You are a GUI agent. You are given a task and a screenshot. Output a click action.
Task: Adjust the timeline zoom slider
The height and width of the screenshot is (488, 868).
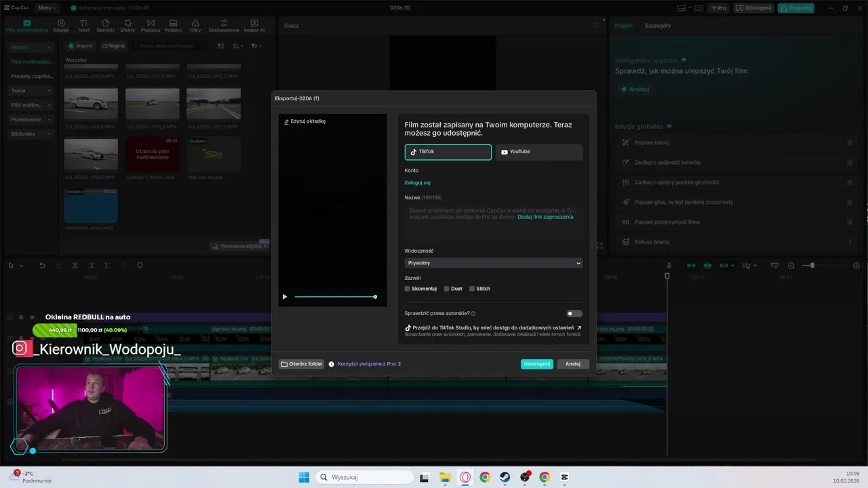coord(812,266)
